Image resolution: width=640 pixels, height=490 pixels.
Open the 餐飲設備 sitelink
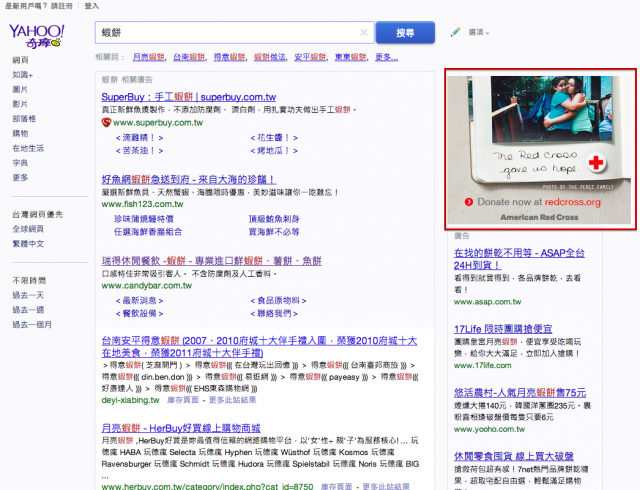click(140, 314)
